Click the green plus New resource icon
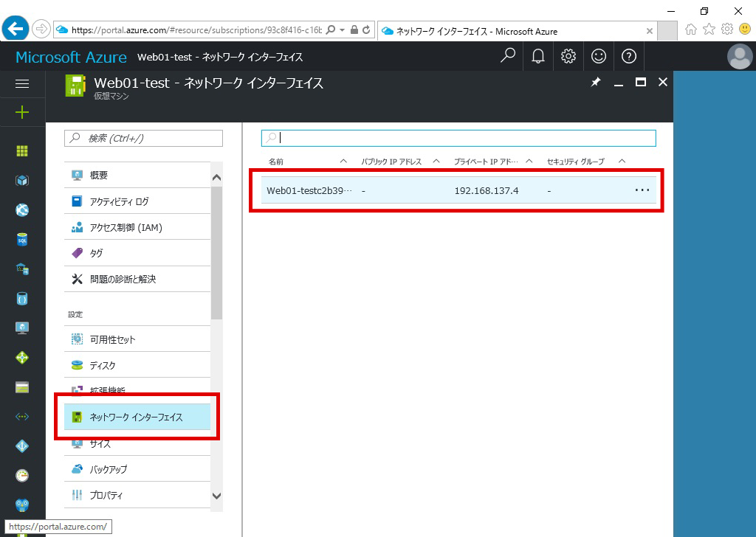756x537 pixels. (x=22, y=113)
